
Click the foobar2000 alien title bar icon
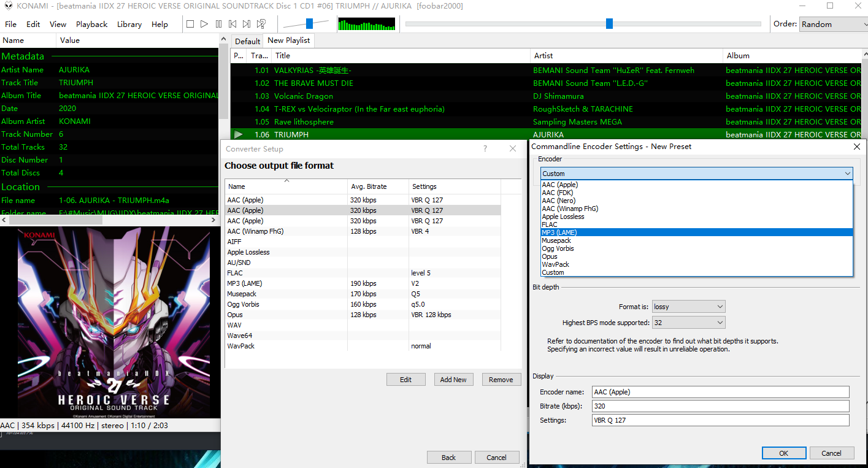tap(8, 6)
